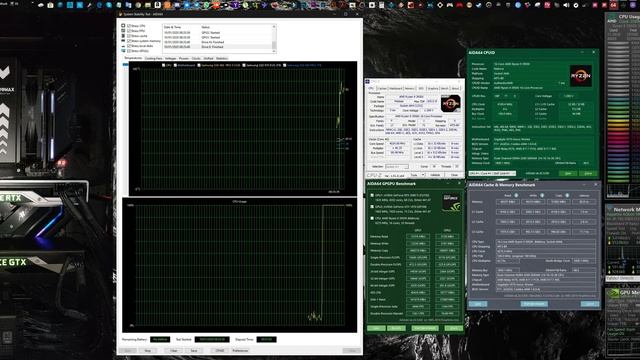Open the SPD tab in CPU-Z
This screenshot has height=360, width=640.
pos(421,88)
